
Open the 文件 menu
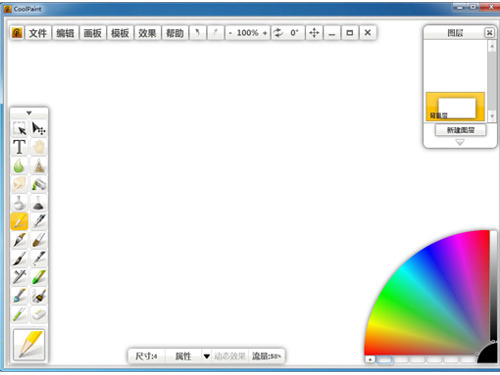pyautogui.click(x=38, y=33)
